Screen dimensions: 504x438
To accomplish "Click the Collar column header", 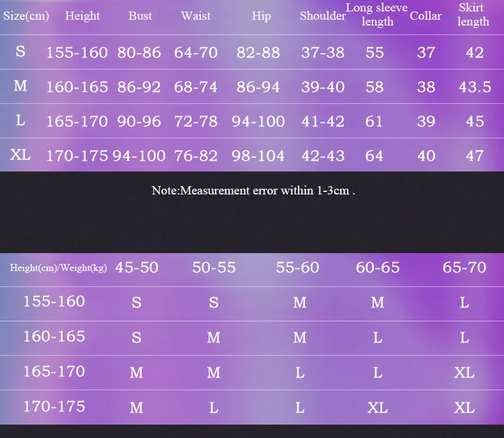I will click(x=426, y=16).
